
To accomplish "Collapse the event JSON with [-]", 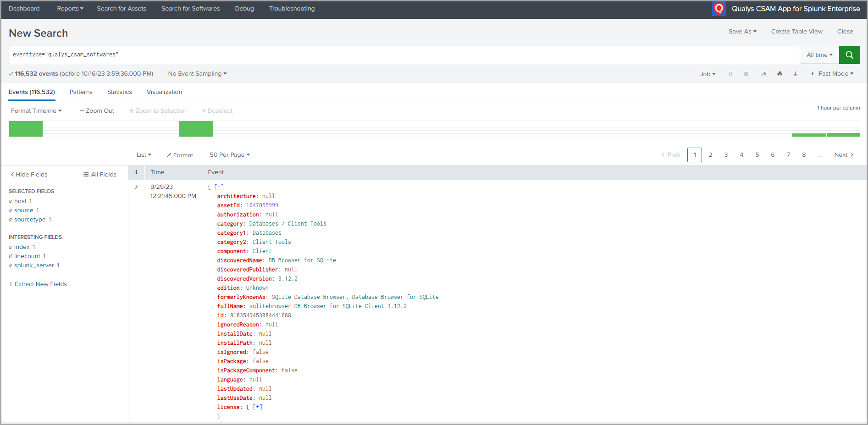I will pyautogui.click(x=219, y=187).
